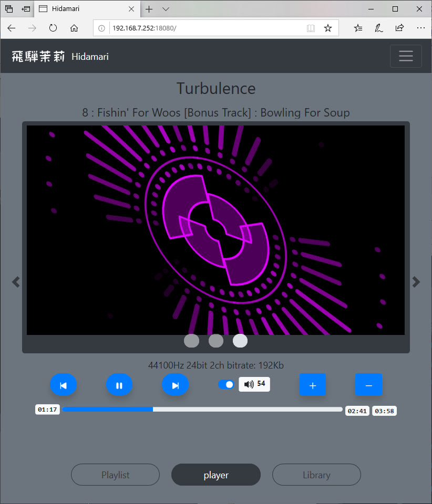The image size is (432, 504).
Task: Click the total time 03:58 badge
Action: point(384,411)
